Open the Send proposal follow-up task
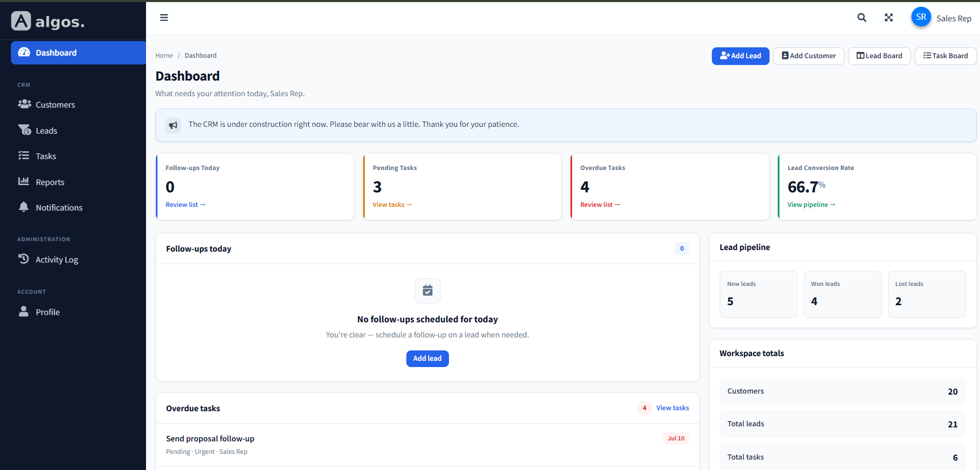 [210, 439]
